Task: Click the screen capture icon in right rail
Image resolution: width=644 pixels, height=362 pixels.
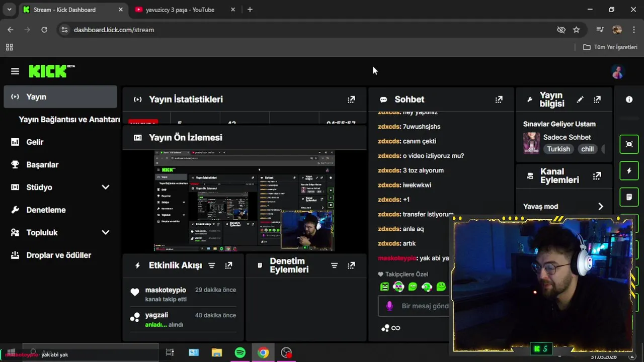Action: click(629, 144)
